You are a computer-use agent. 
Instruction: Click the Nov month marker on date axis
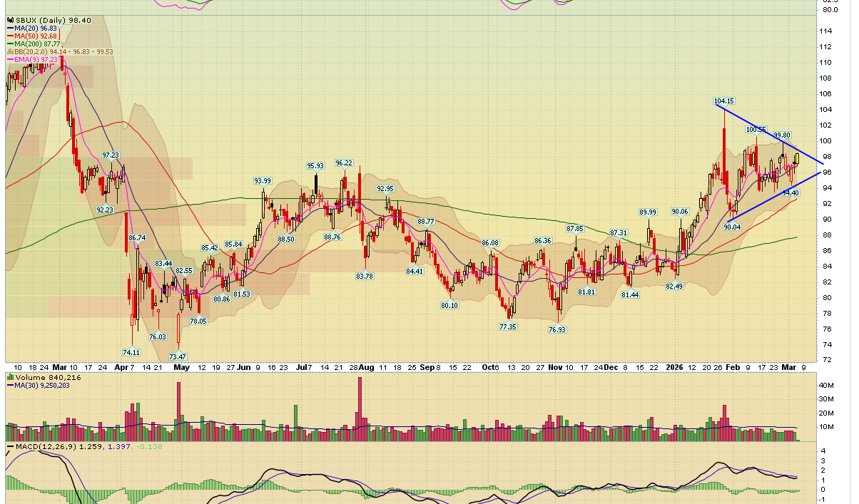click(556, 367)
